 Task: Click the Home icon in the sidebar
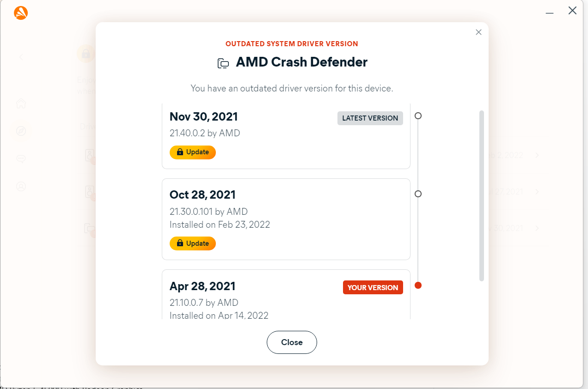pyautogui.click(x=21, y=103)
